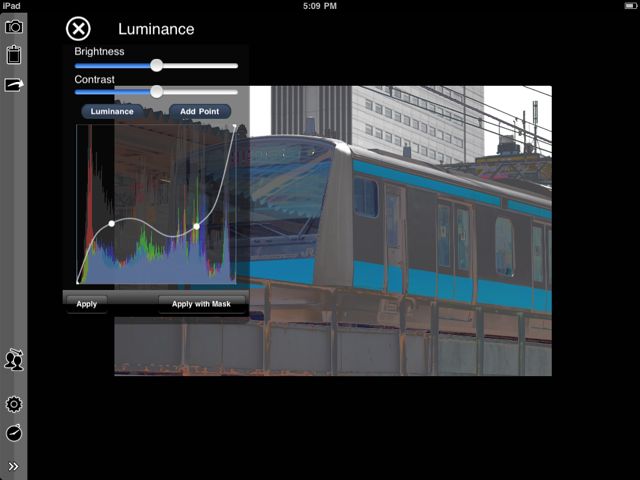Tap the Apply button
The image size is (640, 480).
click(x=87, y=304)
